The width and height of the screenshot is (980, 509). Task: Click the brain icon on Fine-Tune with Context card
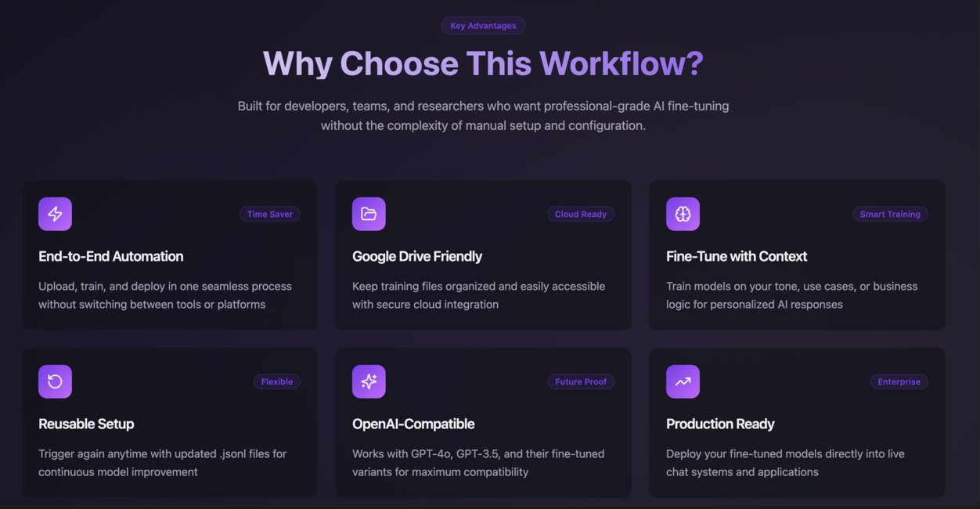point(683,214)
